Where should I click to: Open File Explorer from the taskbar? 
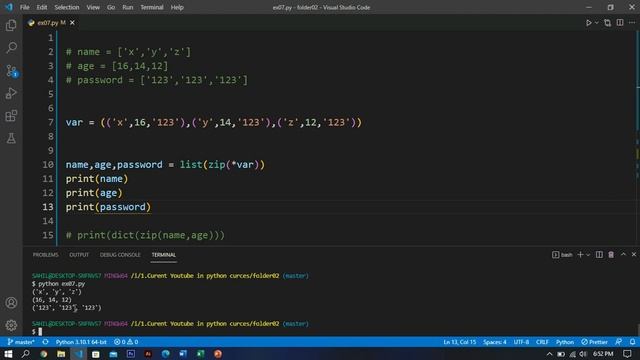61,353
